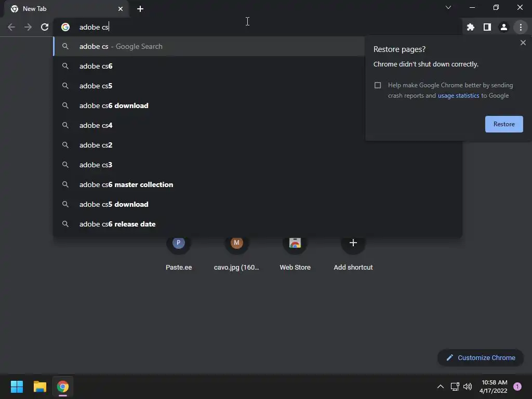The image size is (532, 399).
Task: Reload the page with the refresh icon
Action: click(45, 27)
